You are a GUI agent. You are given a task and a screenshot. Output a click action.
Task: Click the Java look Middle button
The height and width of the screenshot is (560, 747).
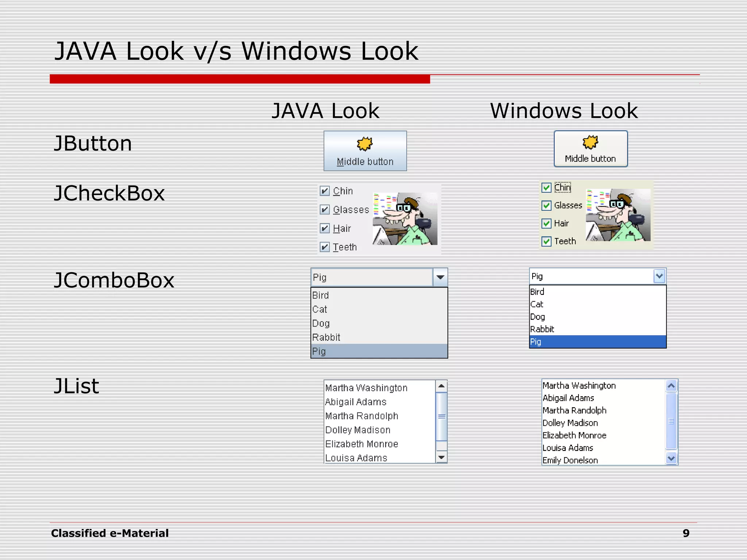[x=365, y=151]
